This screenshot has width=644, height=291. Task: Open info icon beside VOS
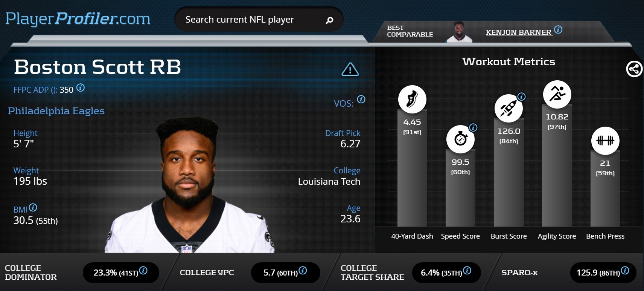(x=361, y=100)
